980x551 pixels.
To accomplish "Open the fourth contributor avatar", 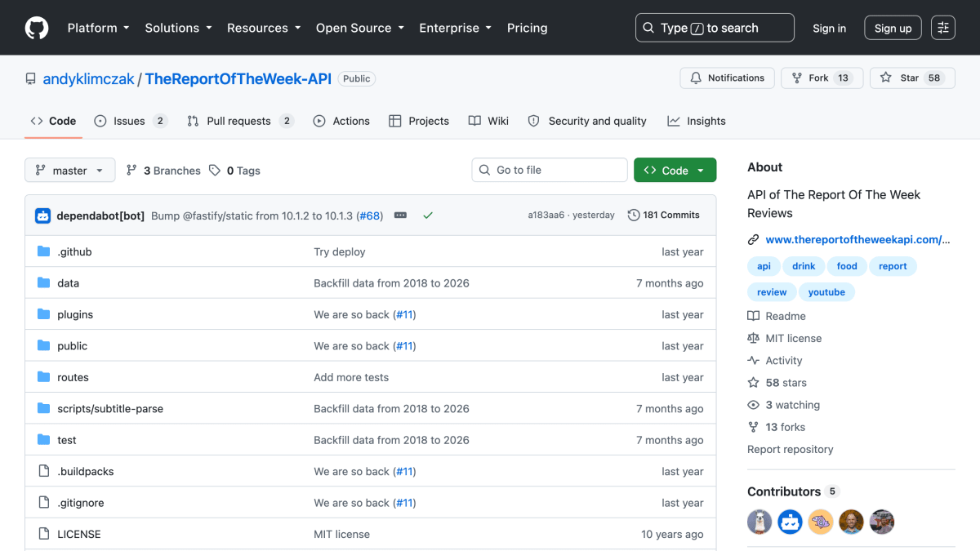I will (851, 522).
